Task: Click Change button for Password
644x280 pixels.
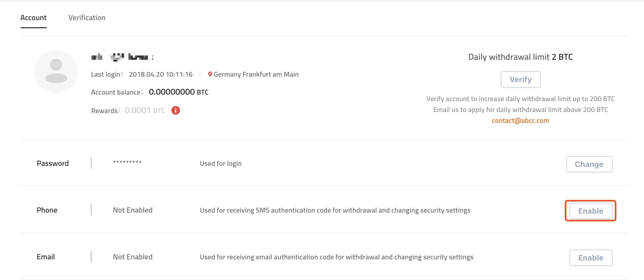Action: coord(589,164)
